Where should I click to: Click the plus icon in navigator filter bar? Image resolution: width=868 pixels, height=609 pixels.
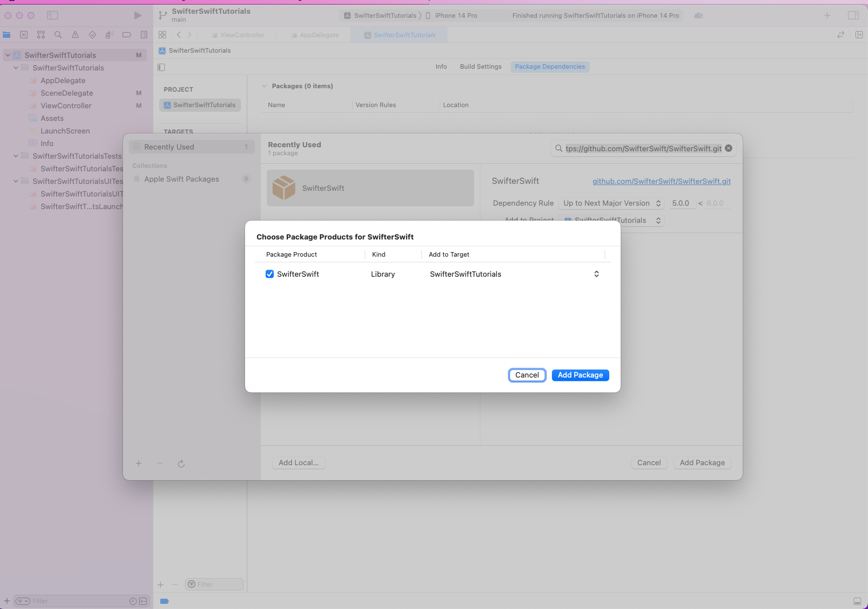[x=7, y=601]
